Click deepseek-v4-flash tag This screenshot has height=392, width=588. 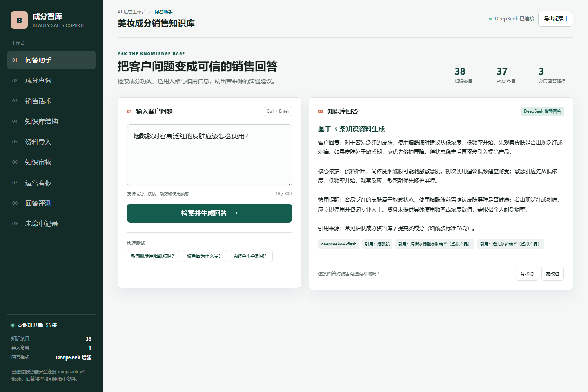point(339,244)
